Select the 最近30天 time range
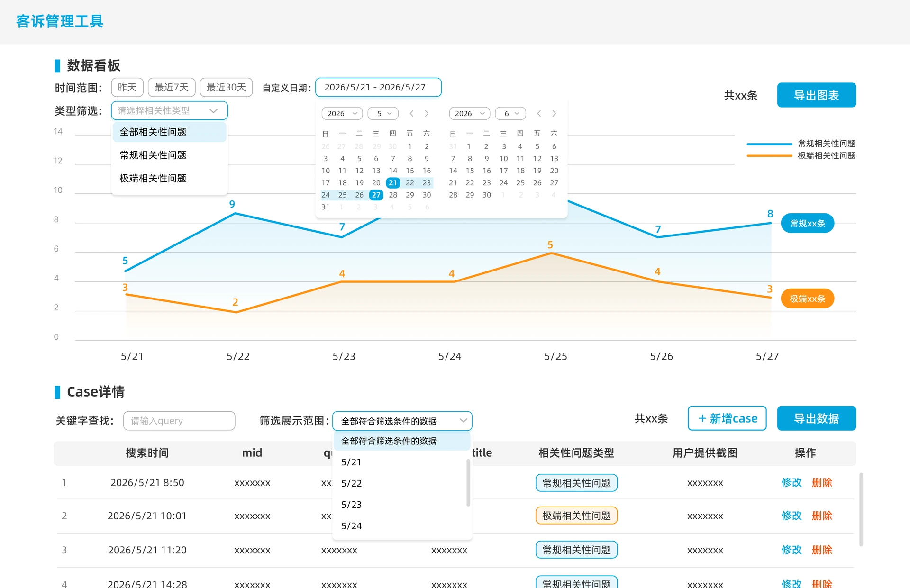The height and width of the screenshot is (588, 910). coord(227,87)
